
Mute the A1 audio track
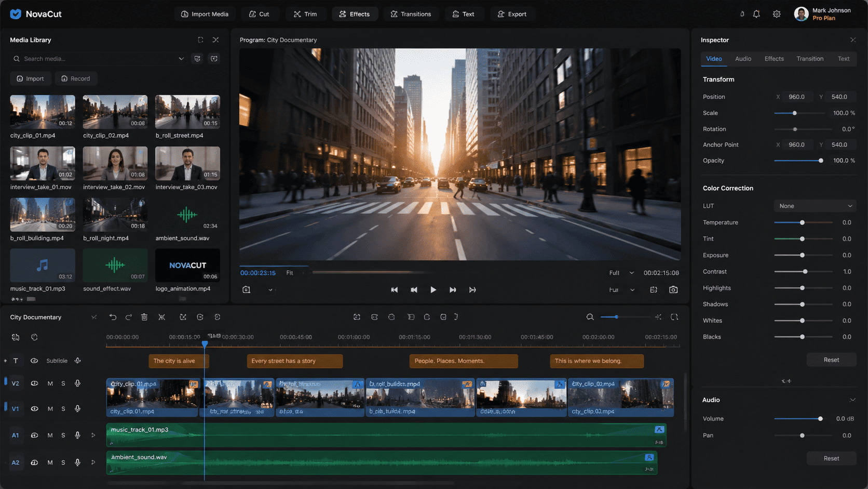tap(50, 435)
